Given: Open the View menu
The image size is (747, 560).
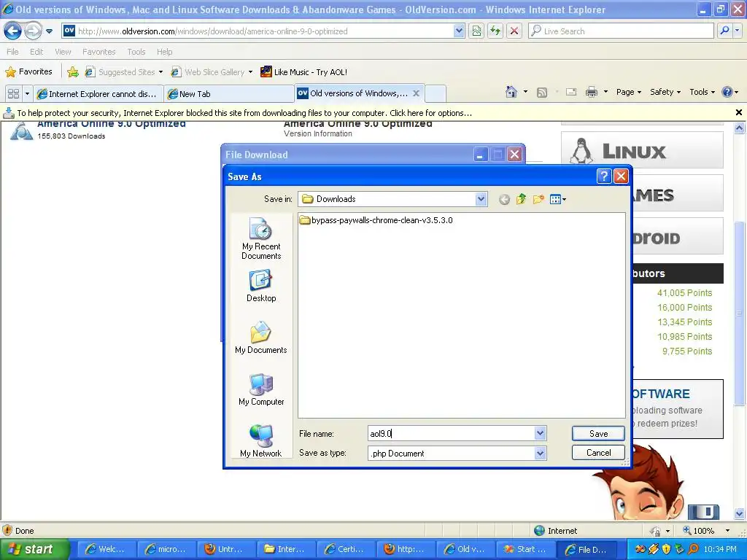Looking at the screenshot, I should 63,52.
